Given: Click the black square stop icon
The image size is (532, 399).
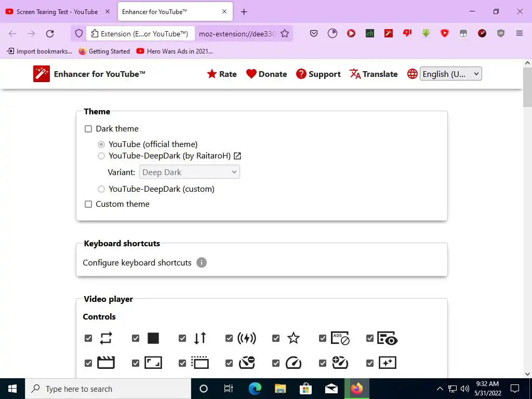Looking at the screenshot, I should [x=153, y=338].
